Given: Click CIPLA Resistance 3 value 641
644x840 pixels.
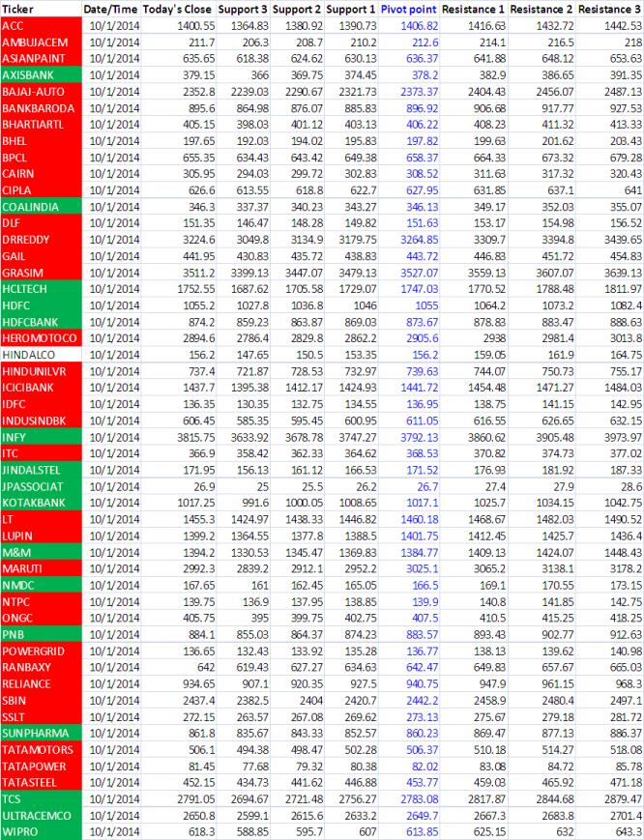Looking at the screenshot, I should 632,190.
